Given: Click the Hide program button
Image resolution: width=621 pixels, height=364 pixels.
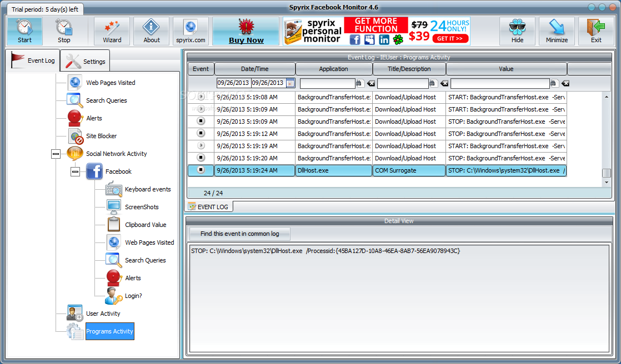Looking at the screenshot, I should click(x=517, y=31).
